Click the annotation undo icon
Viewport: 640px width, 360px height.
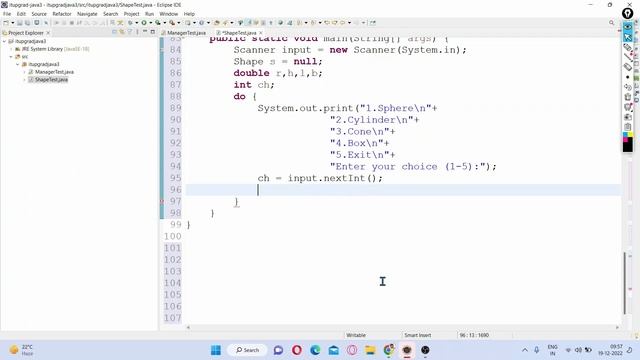pyautogui.click(x=628, y=87)
